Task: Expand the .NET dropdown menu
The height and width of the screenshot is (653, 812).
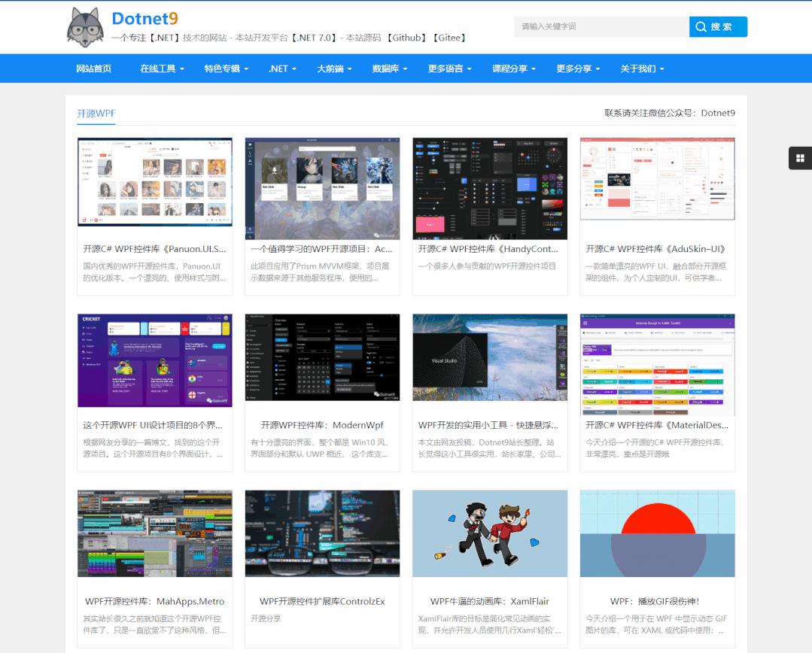Action: tap(282, 68)
